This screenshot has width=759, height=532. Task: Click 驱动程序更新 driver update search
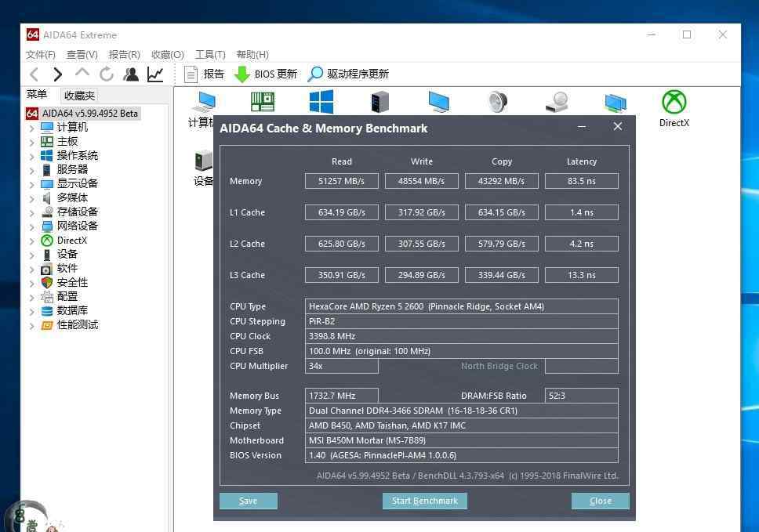click(348, 74)
